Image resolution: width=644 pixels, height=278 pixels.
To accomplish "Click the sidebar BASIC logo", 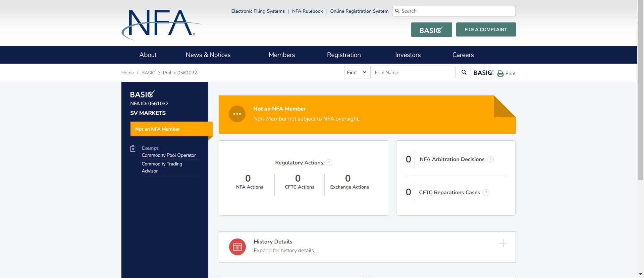I will coord(143,94).
